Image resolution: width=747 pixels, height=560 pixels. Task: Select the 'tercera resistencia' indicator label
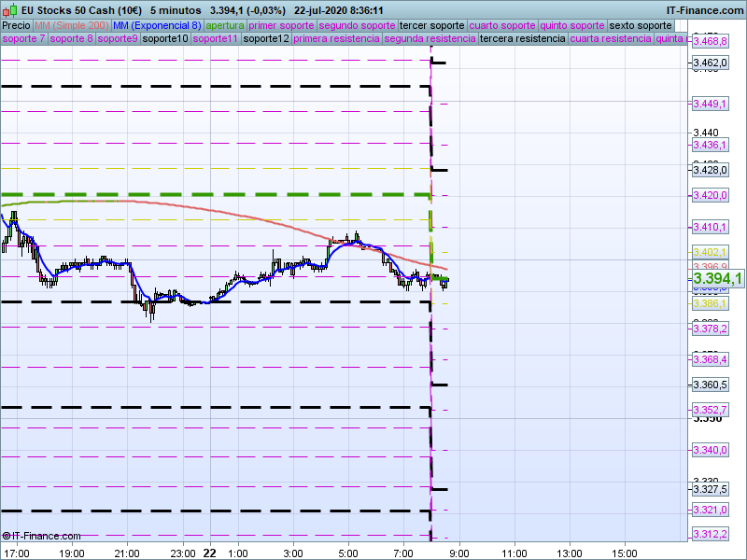tap(521, 39)
